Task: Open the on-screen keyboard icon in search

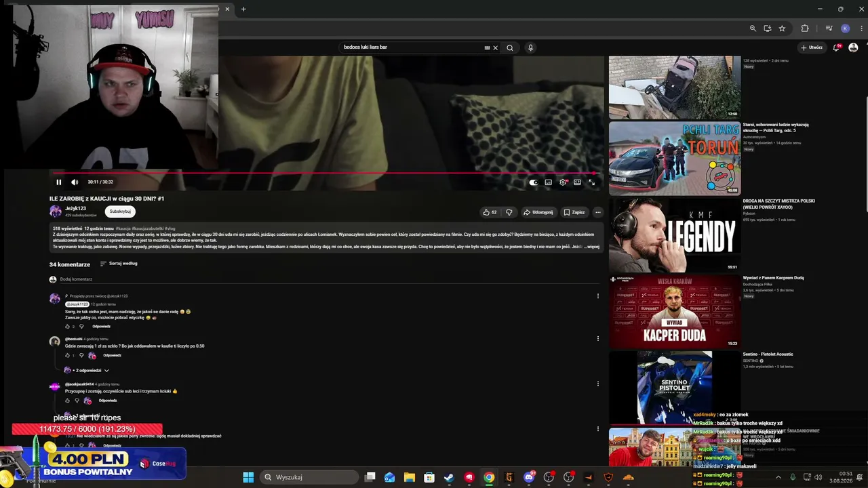Action: coord(487,47)
